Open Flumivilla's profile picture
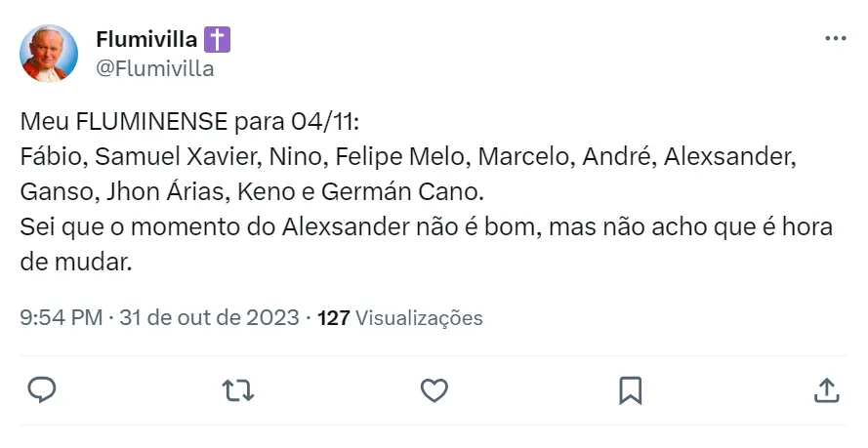 [x=49, y=54]
